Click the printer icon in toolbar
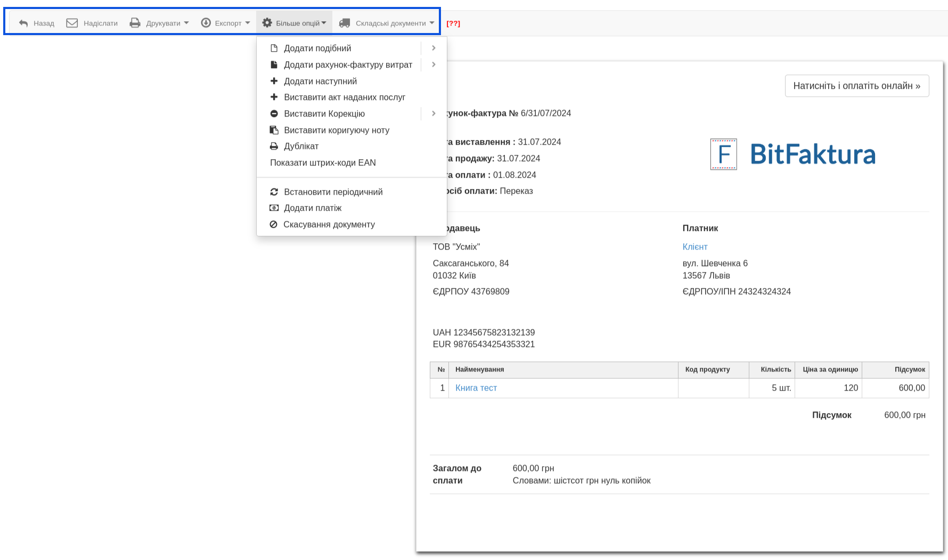Viewport: 948px width, 560px height. click(x=135, y=23)
